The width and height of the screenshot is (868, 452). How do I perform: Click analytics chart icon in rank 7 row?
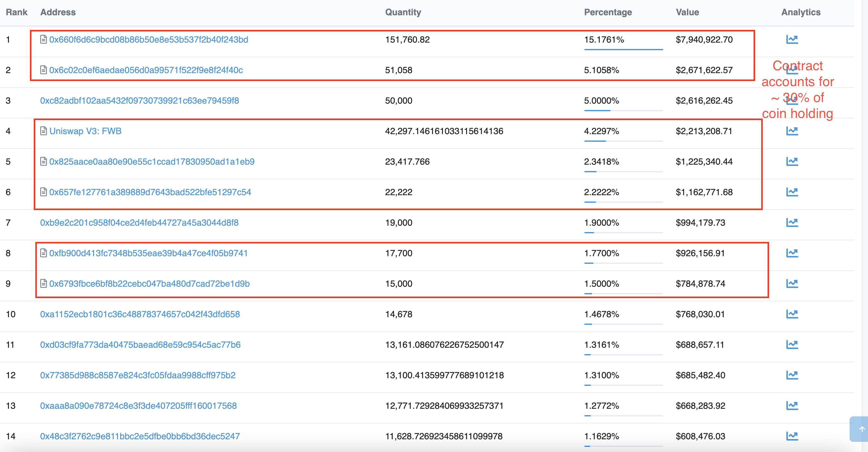coord(792,223)
